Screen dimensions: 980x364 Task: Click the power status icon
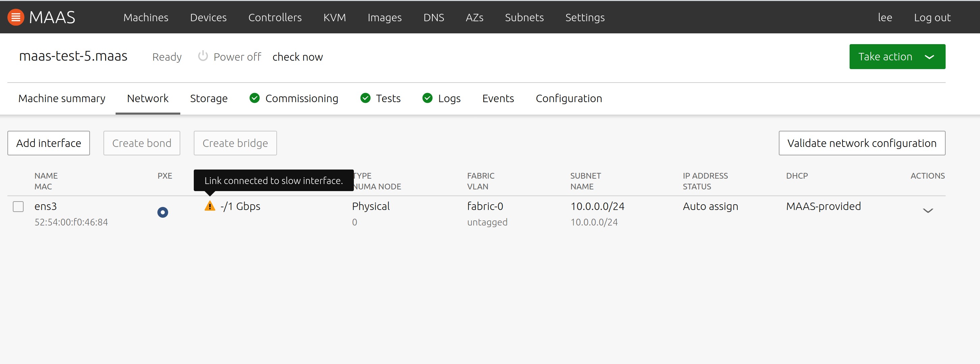[x=203, y=56]
